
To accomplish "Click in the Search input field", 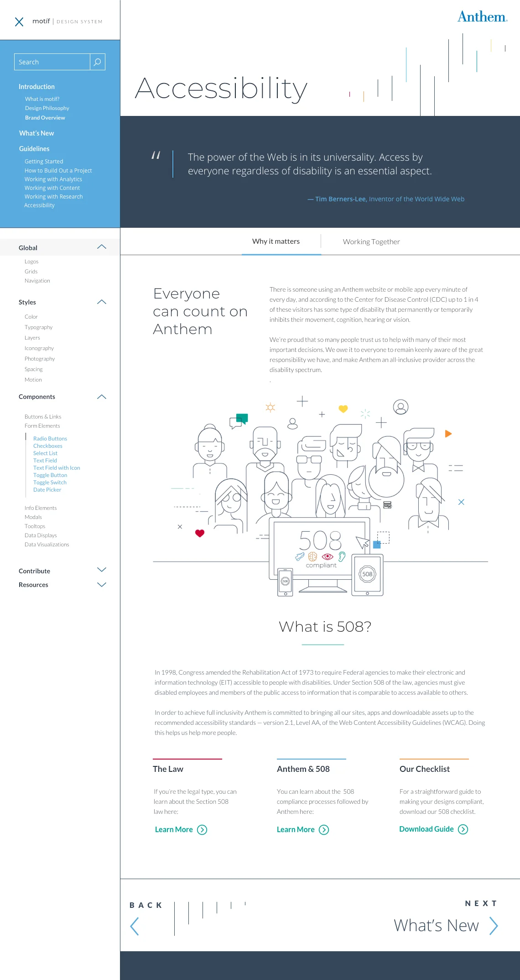I will click(52, 62).
